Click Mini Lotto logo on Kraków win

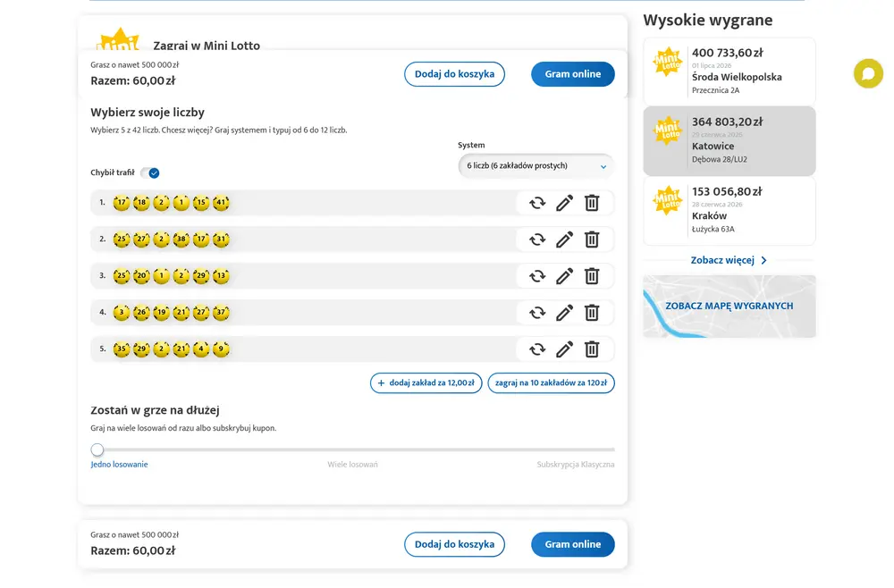pyautogui.click(x=668, y=200)
